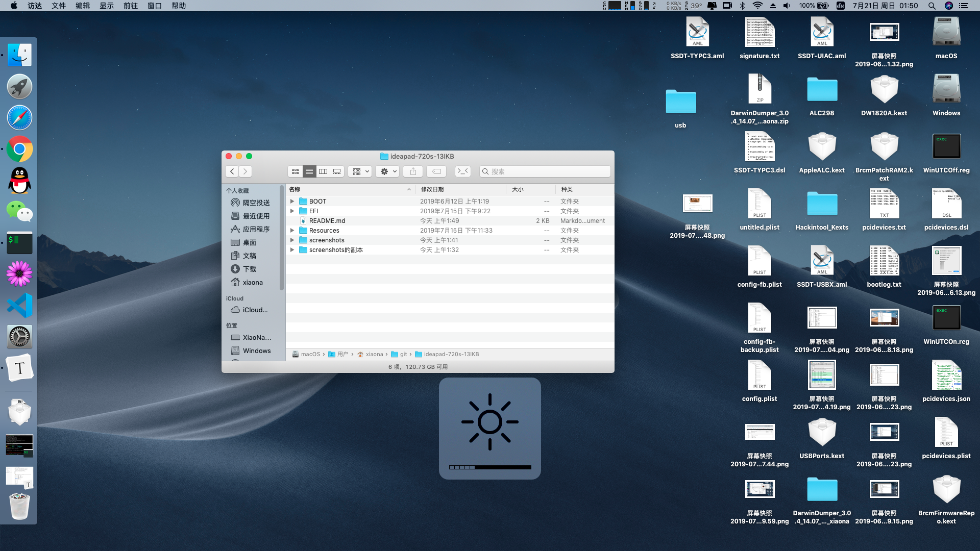Open 前往 (Go) menu in menu bar

click(x=131, y=6)
